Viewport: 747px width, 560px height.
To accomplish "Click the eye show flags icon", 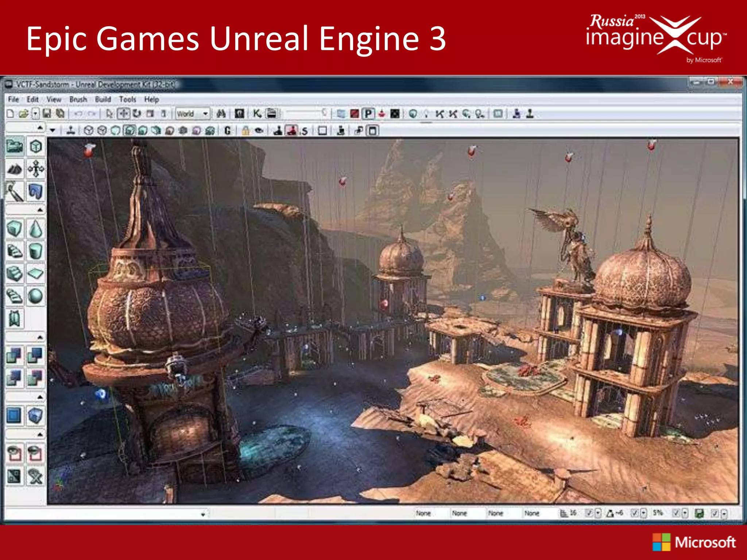I will pos(259,130).
